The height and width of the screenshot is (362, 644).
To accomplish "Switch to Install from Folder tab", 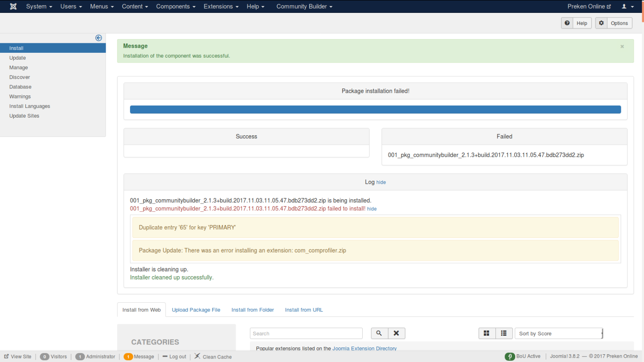I will tap(252, 310).
